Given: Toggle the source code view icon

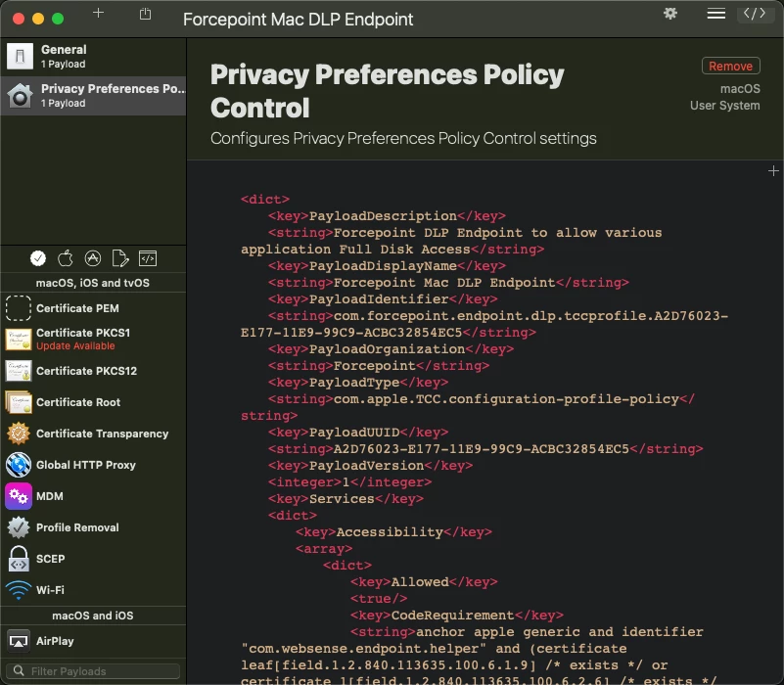Looking at the screenshot, I should [x=755, y=14].
